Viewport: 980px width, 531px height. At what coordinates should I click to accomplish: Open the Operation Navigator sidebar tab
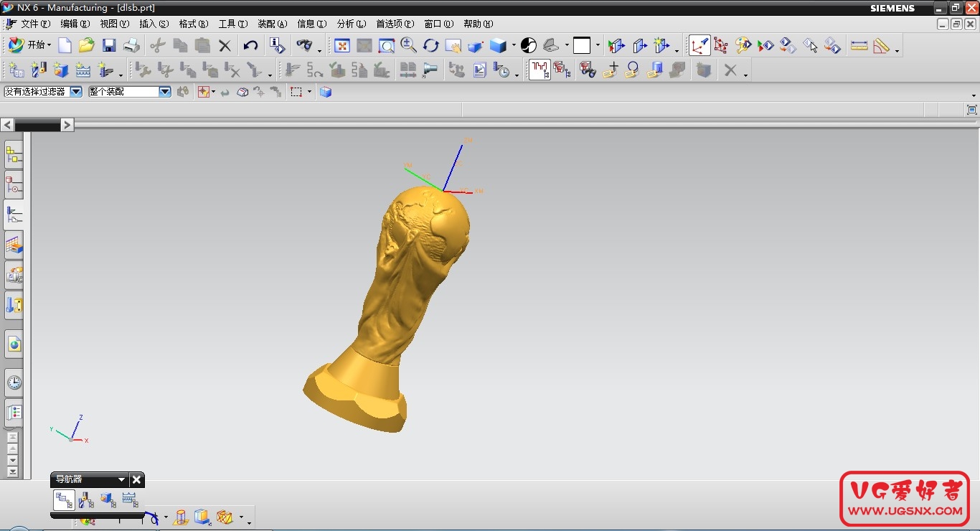click(x=14, y=215)
